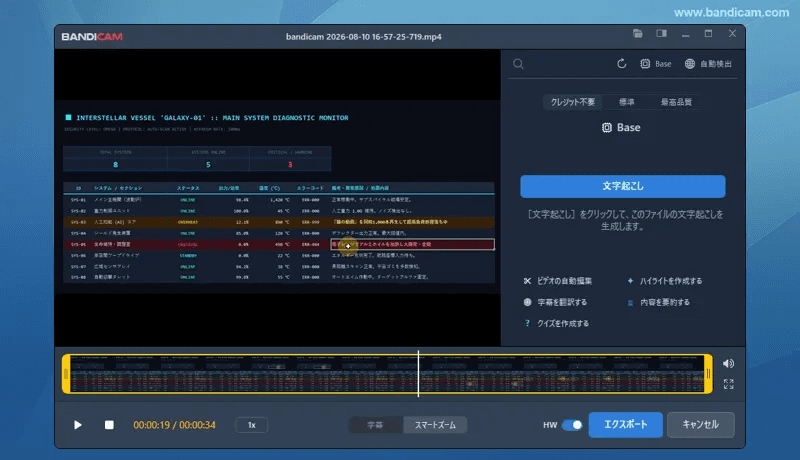Viewport: 800px width, 460px height.
Task: Click the refresh arrow icon
Action: [621, 64]
